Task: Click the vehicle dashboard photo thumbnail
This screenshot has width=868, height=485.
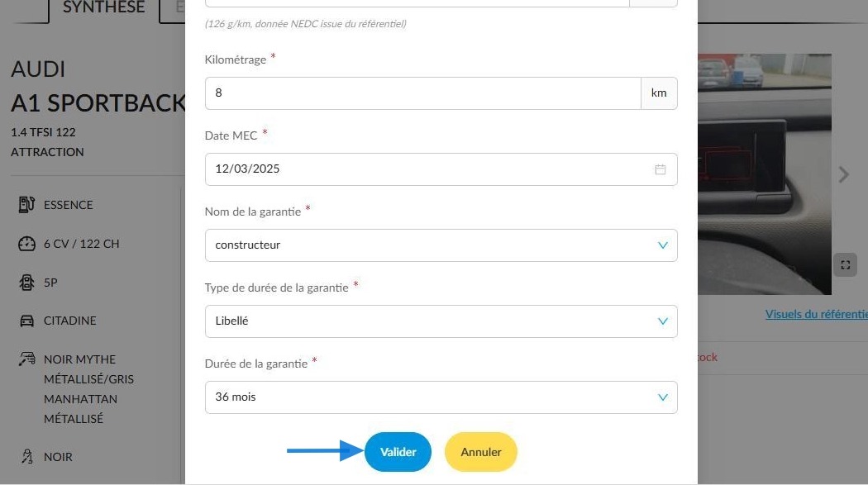Action: tap(765, 174)
